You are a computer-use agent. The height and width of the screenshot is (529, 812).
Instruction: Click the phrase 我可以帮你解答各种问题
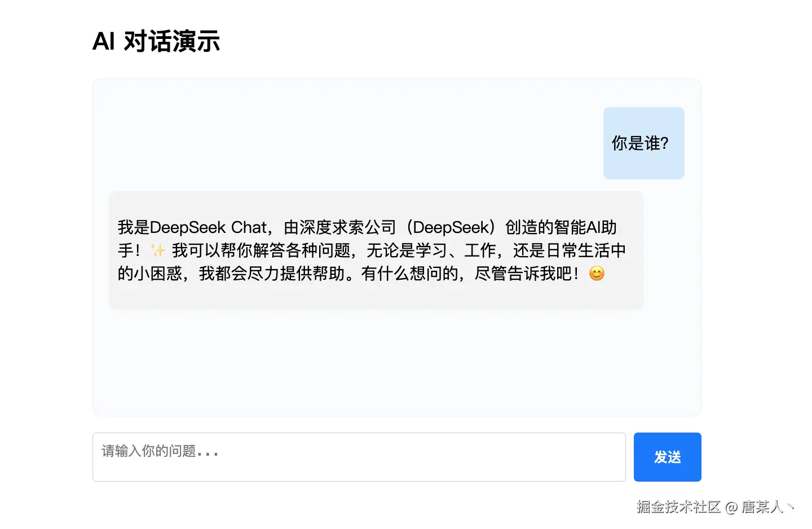[x=261, y=250]
